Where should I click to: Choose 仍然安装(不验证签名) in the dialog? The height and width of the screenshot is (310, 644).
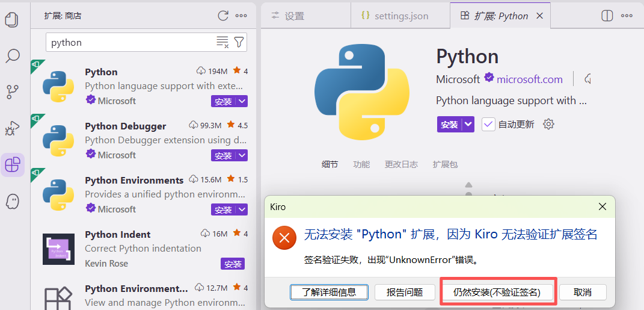(x=497, y=293)
